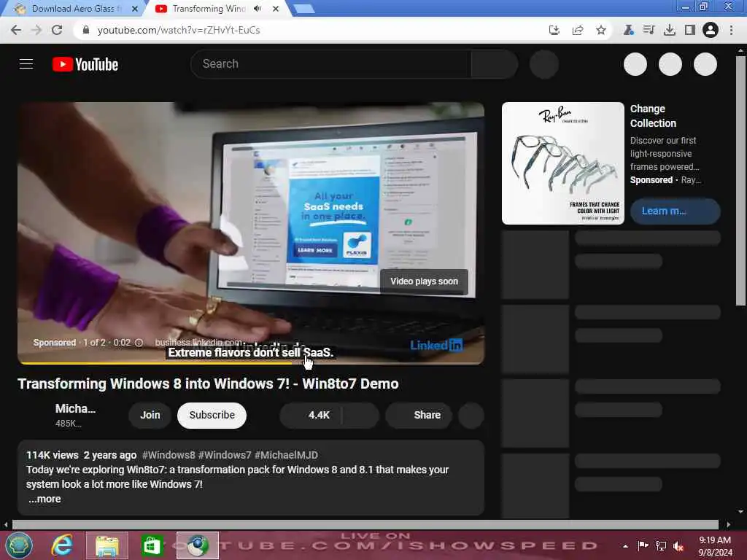Click the YouTube search field

tap(330, 64)
